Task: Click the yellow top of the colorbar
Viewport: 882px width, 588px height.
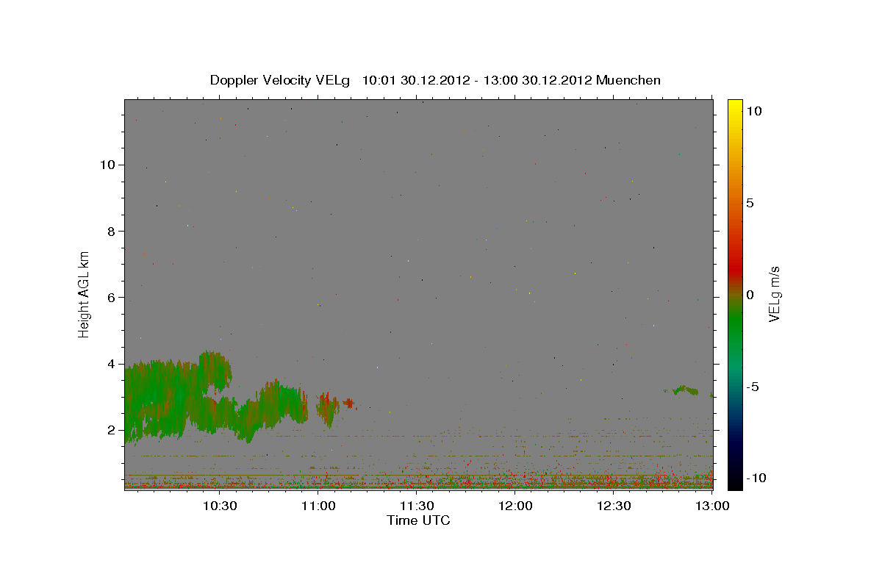Action: [734, 105]
